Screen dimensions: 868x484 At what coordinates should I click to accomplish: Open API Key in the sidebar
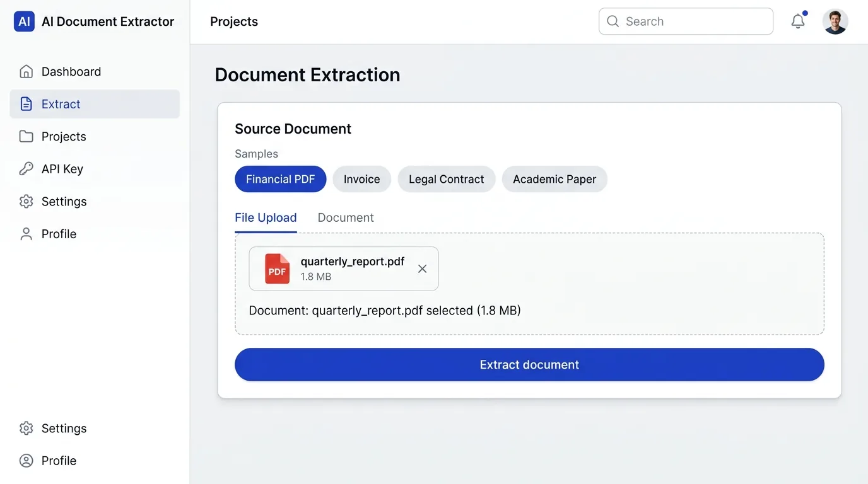tap(95, 169)
